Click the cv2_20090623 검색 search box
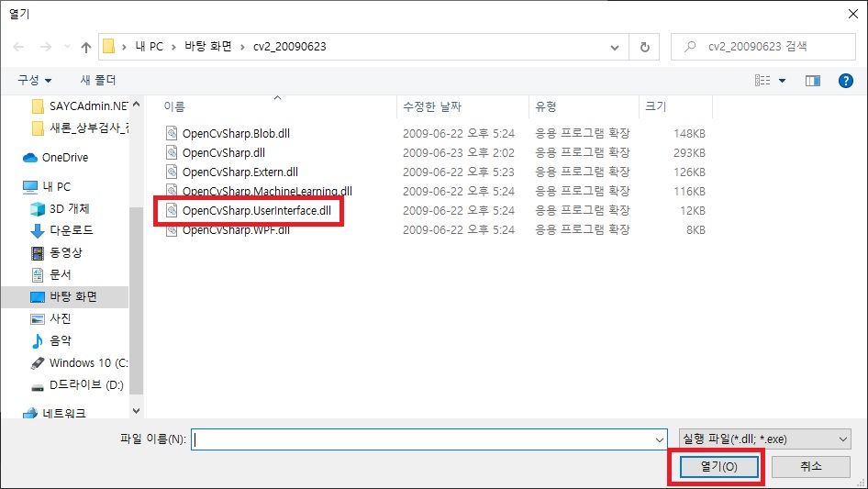The width and height of the screenshot is (868, 489). pyautogui.click(x=762, y=47)
